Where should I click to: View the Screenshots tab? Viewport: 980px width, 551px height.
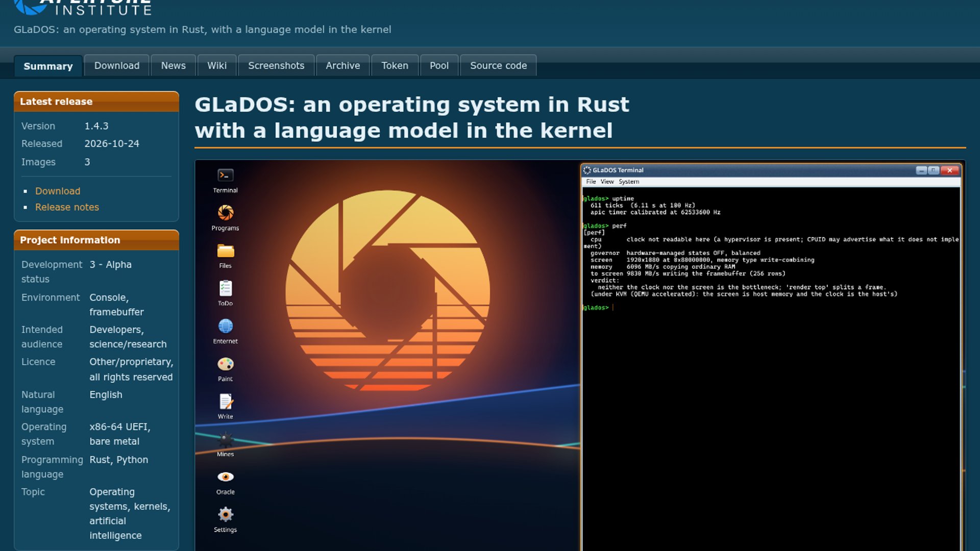tap(276, 65)
